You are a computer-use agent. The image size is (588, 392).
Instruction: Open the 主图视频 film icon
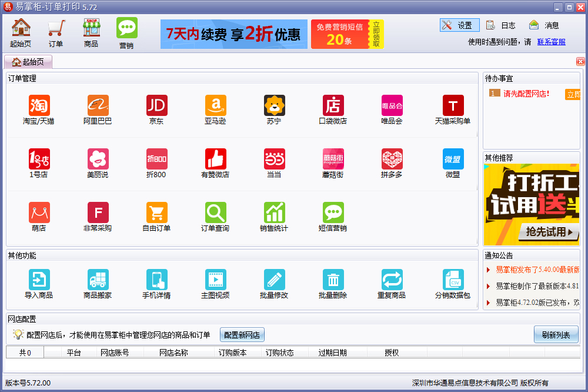216,284
